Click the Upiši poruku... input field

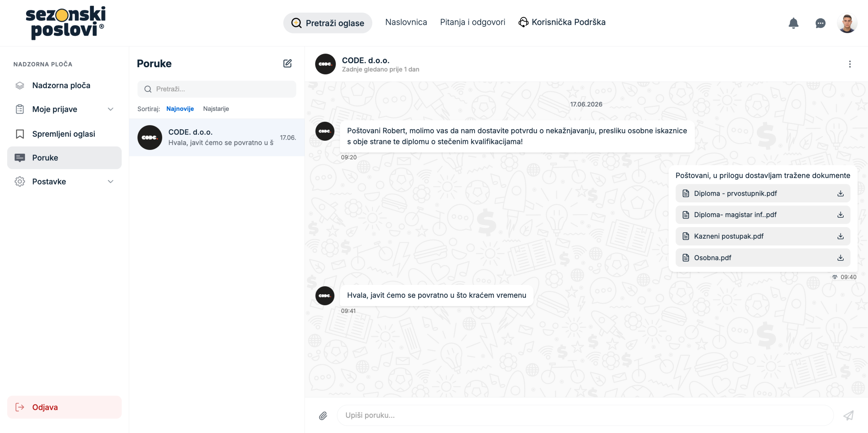(x=585, y=415)
